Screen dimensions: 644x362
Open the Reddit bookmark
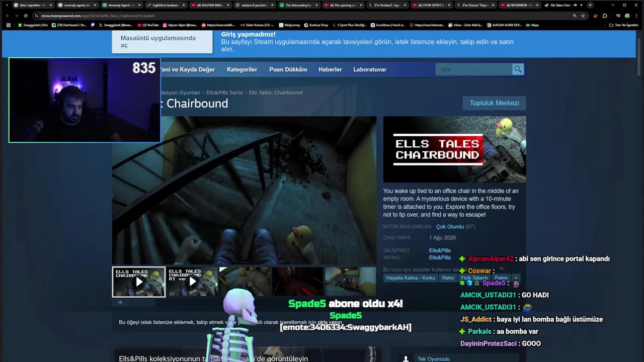[x=218, y=25]
